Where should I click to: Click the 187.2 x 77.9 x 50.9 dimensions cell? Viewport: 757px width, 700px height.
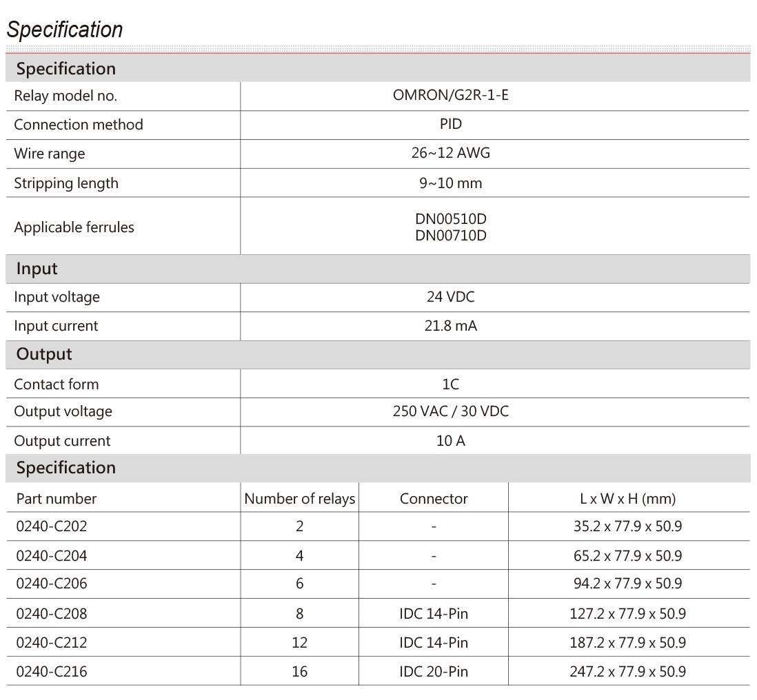pos(628,642)
